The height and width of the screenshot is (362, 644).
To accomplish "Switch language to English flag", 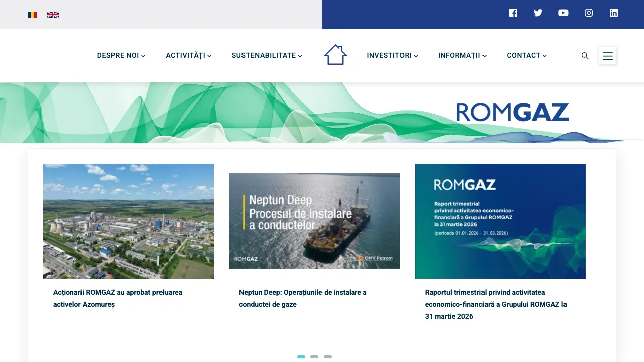I will click(x=53, y=15).
